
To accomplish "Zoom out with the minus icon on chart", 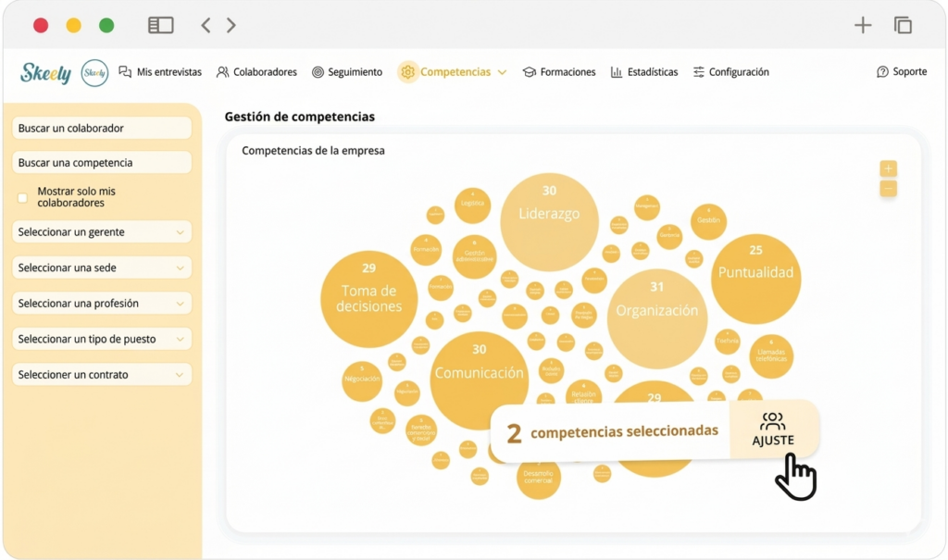I will point(888,189).
